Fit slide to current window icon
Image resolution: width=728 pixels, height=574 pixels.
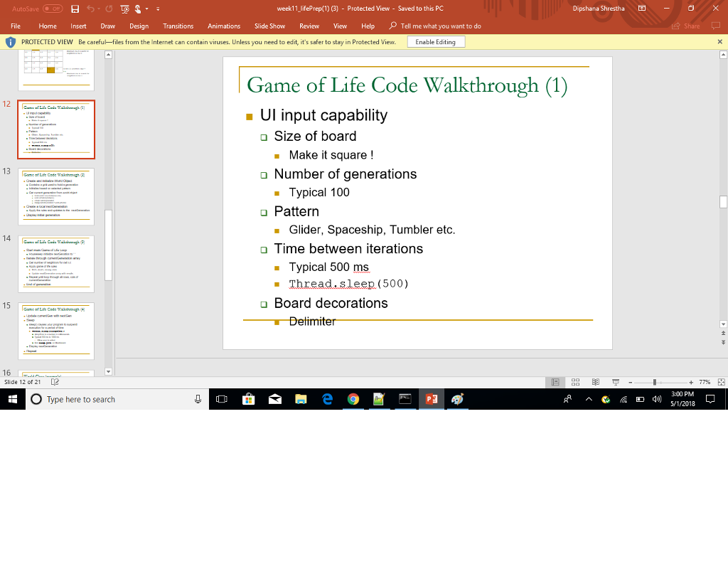(721, 382)
